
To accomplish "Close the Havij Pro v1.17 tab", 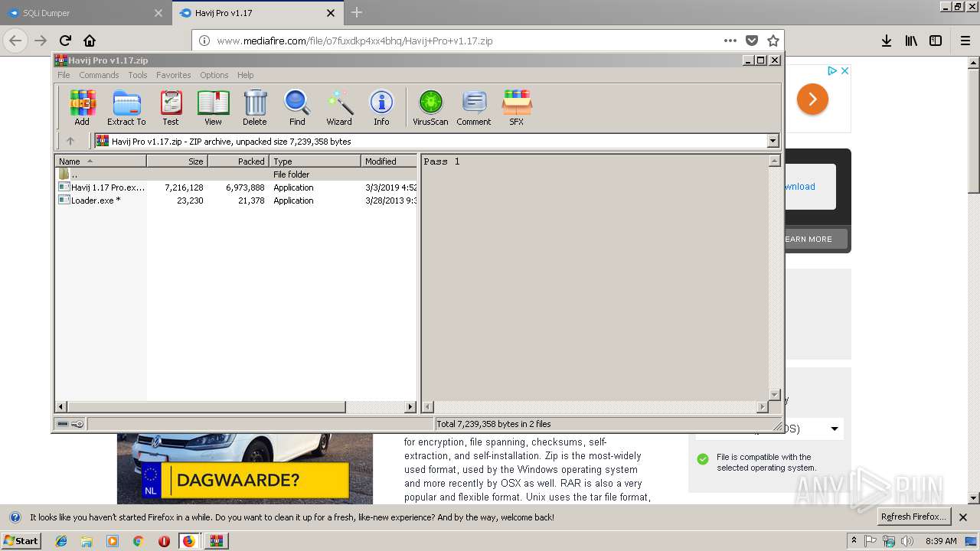I will click(331, 13).
